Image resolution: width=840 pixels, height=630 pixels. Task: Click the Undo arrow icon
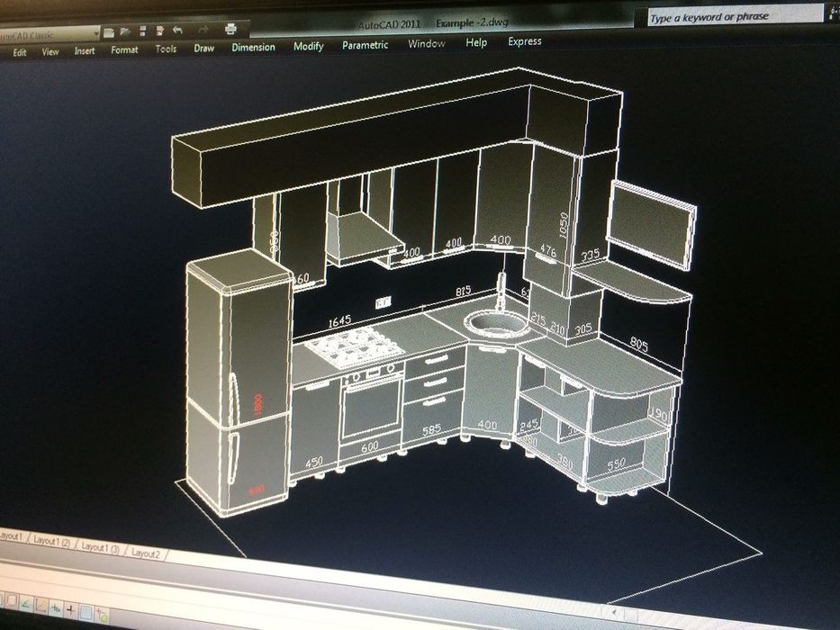point(177,30)
